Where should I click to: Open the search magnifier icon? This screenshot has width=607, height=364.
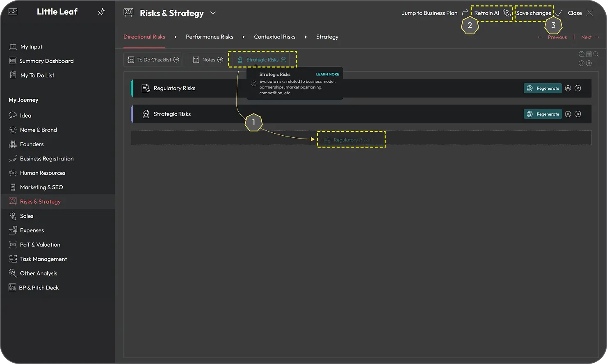596,54
